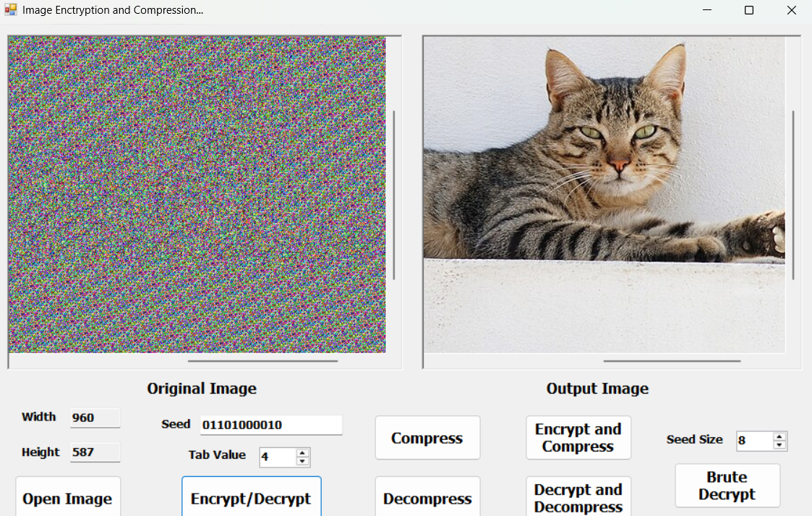Start a Brute Decrypt attack
The image size is (812, 516).
pos(727,486)
